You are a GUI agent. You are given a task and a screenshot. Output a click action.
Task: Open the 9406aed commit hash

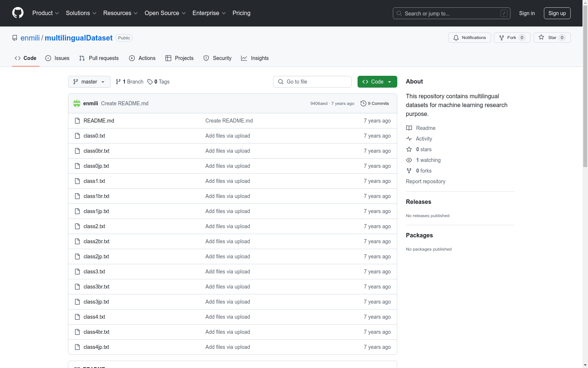[319, 103]
